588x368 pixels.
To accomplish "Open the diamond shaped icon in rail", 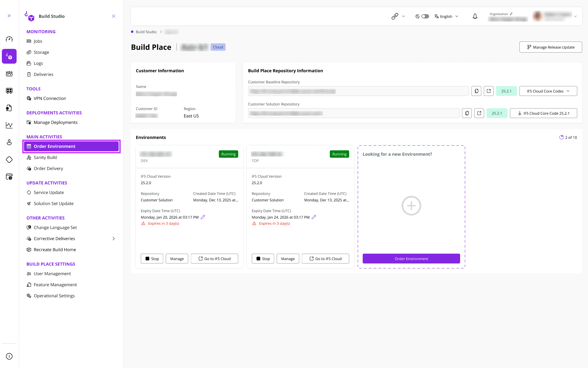I will (x=9, y=160).
